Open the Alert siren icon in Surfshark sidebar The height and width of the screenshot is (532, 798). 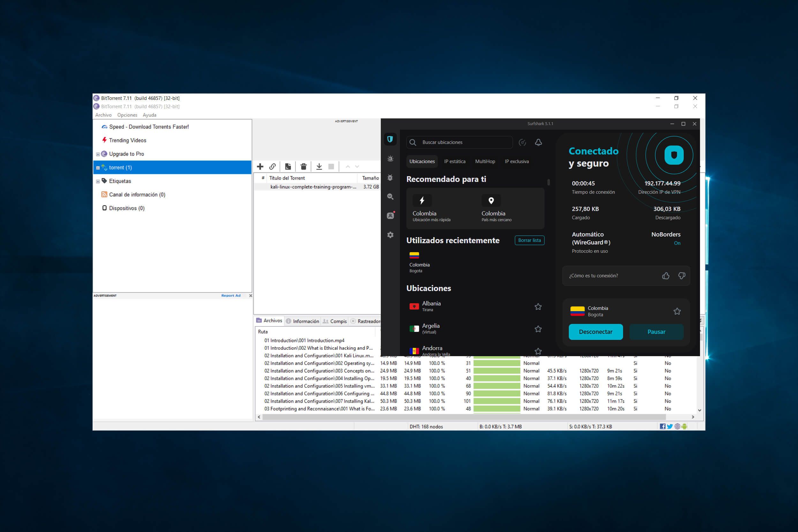tap(390, 158)
